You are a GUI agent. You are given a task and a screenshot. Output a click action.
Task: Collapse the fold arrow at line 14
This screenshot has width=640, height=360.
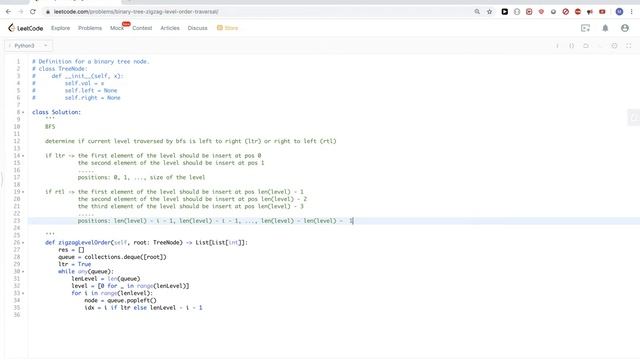pos(23,156)
